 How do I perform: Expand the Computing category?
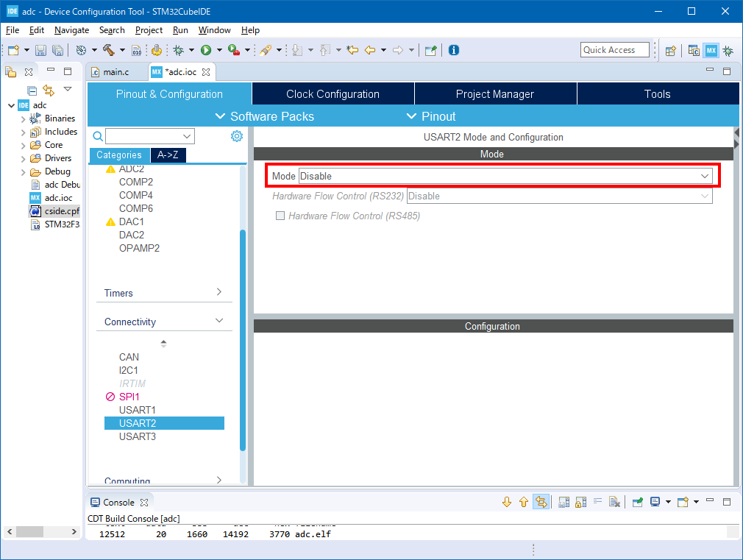click(219, 480)
